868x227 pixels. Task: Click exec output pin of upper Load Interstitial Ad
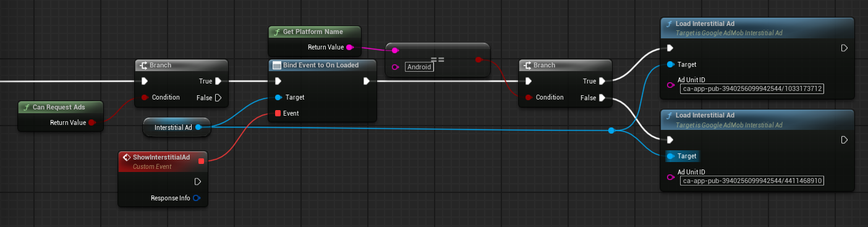pyautogui.click(x=844, y=48)
